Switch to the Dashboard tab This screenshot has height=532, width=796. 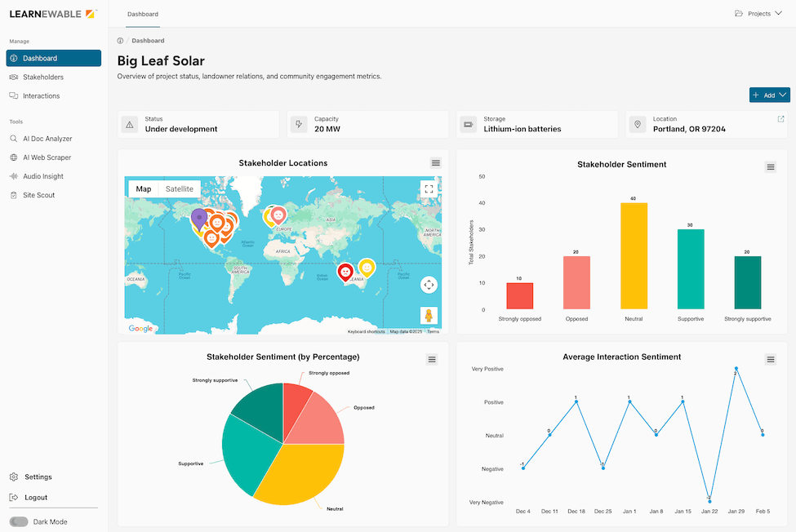click(143, 13)
